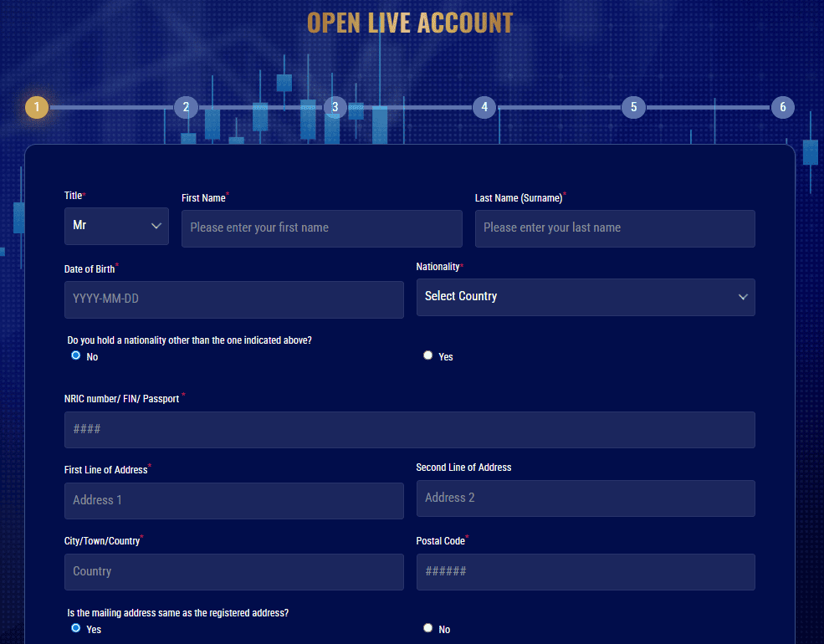Open the Nationality country selector

pyautogui.click(x=586, y=297)
